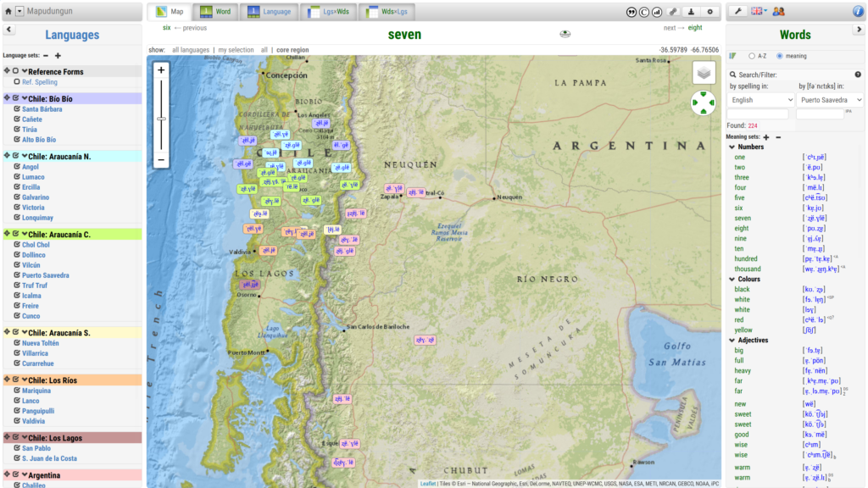Click the wrench tools icon

[738, 11]
